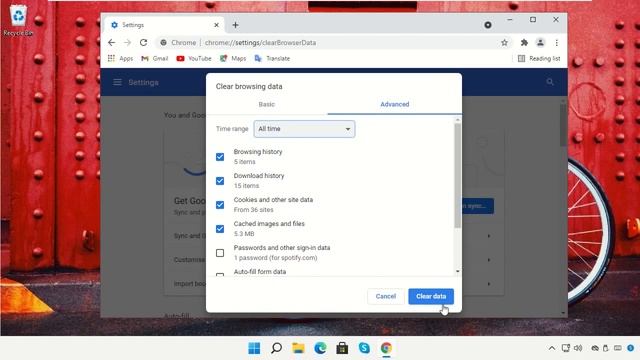Open the Maps bookmark
This screenshot has height=360, width=640.
(233, 58)
